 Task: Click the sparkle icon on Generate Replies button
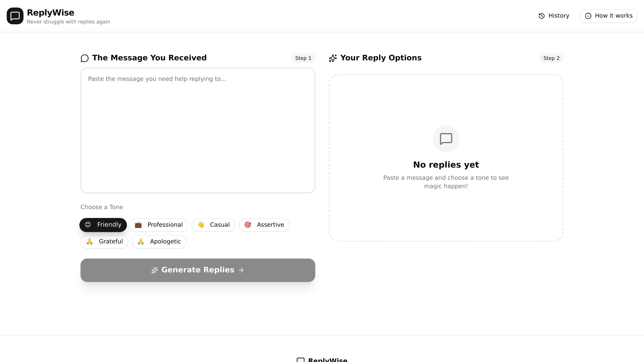(x=155, y=270)
